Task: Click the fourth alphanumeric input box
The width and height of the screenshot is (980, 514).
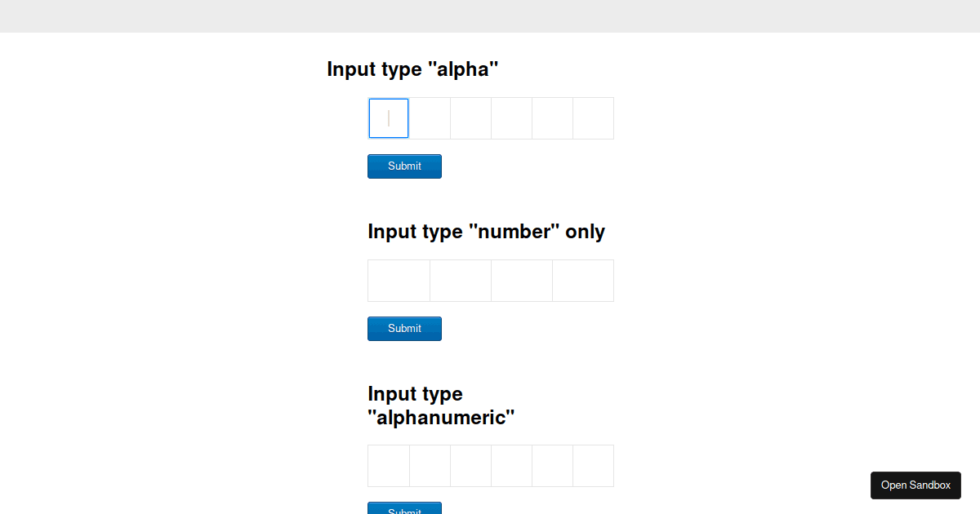Action: click(x=511, y=466)
